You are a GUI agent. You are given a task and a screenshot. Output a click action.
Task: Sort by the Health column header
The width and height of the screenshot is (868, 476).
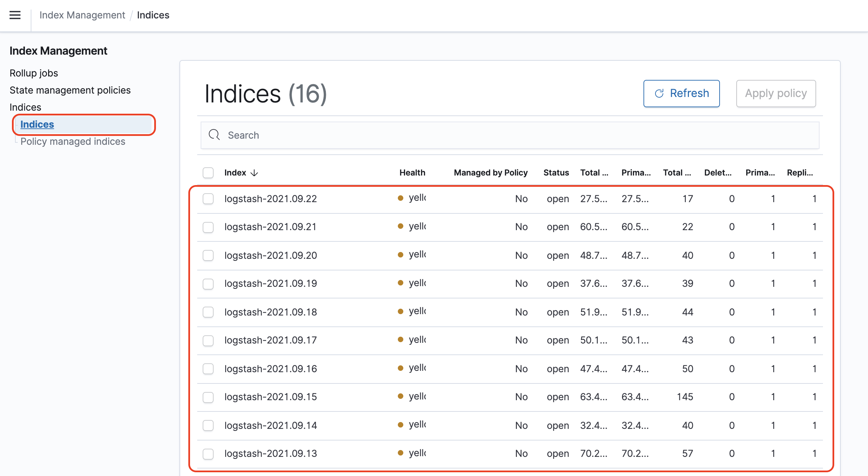point(412,173)
